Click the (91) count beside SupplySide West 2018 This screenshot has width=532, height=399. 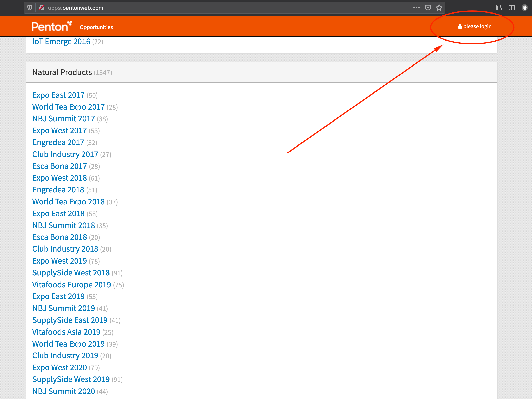[x=117, y=273]
